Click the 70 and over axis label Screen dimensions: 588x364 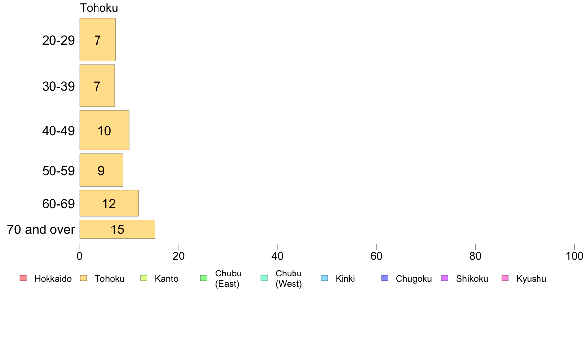(x=41, y=229)
